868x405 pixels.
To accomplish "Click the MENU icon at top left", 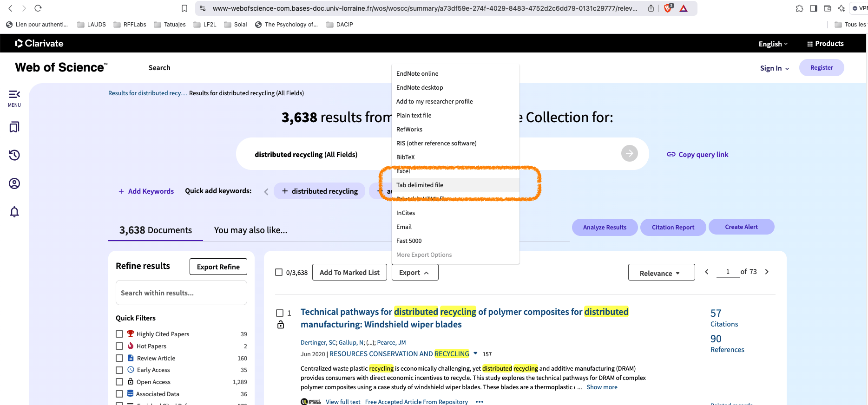I will point(14,98).
